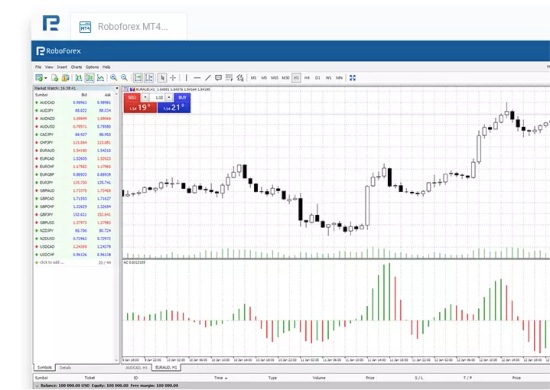This screenshot has width=550, height=390.
Task: Select GBPUSD row in Market Watch
Action: [73, 222]
